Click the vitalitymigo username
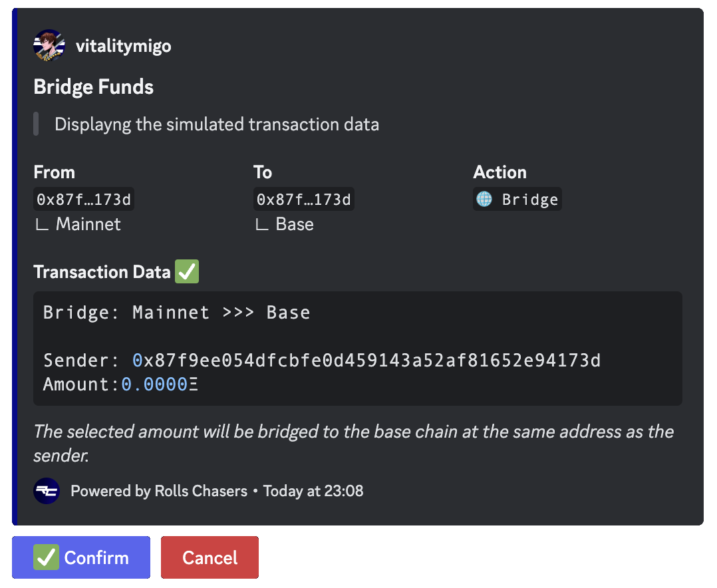 tap(123, 47)
